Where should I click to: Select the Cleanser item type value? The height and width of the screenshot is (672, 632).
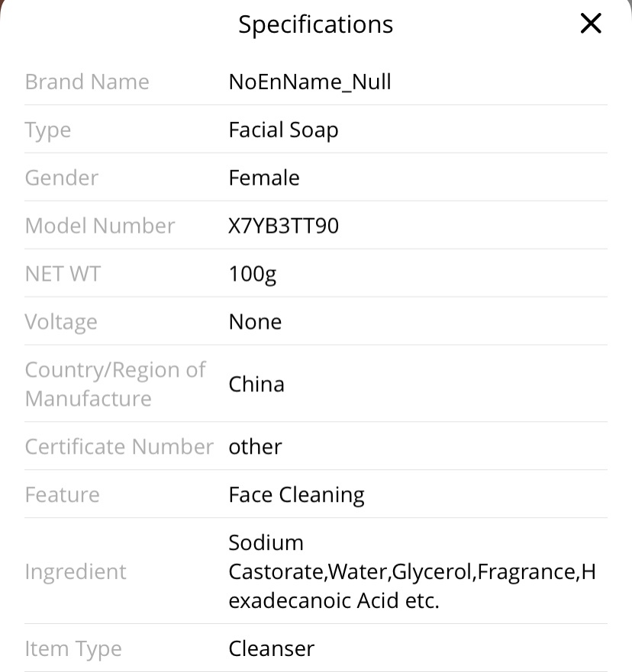click(x=272, y=648)
